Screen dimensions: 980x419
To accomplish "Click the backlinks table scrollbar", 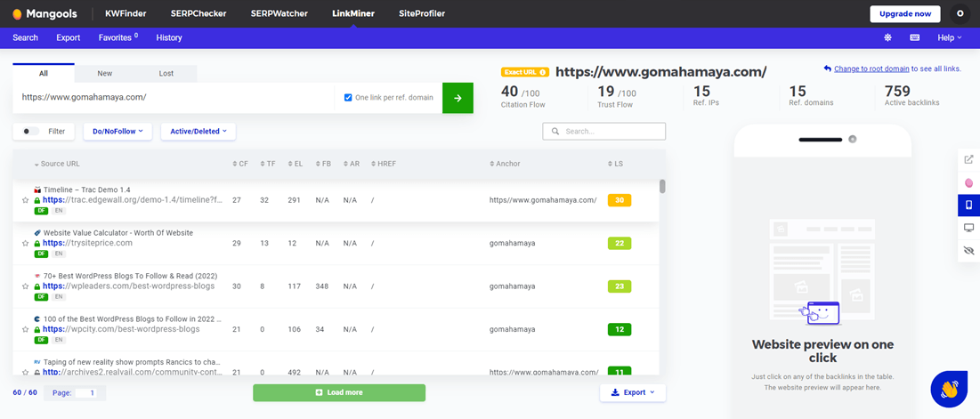I will point(662,186).
